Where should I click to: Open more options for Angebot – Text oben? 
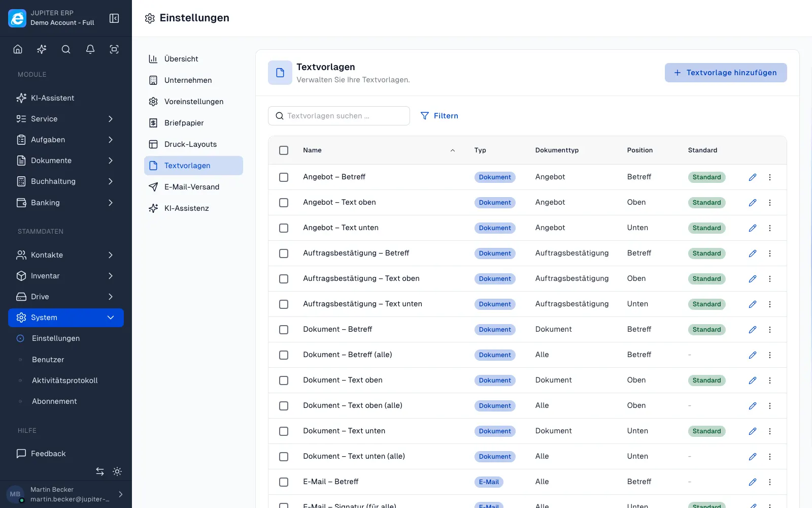pos(770,203)
